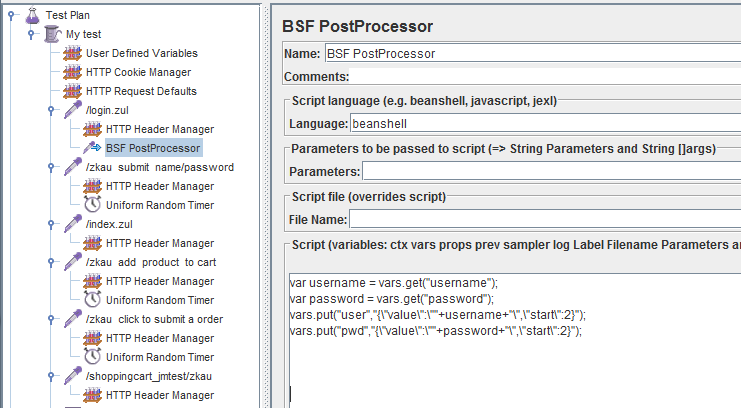Select the HTTP Request Defaults icon
Image resolution: width=741 pixels, height=408 pixels.
72,91
